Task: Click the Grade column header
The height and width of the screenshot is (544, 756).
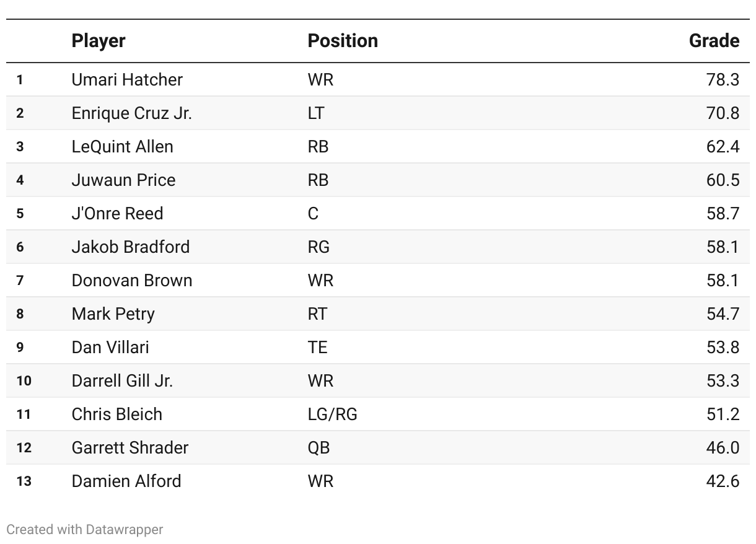Action: pyautogui.click(x=714, y=41)
